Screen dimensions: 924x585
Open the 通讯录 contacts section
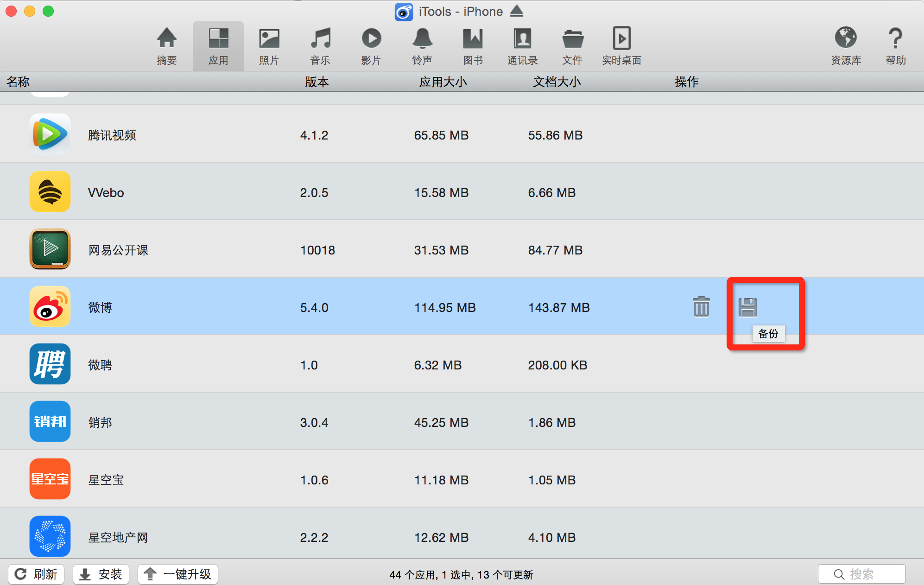522,46
